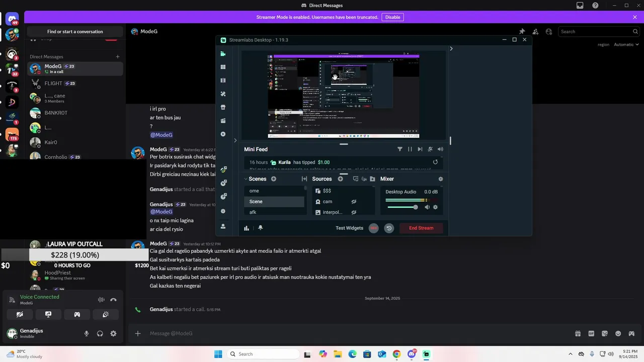
Task: Open Streamlabs Highlighter play icon in sidebar
Action: tap(223, 134)
